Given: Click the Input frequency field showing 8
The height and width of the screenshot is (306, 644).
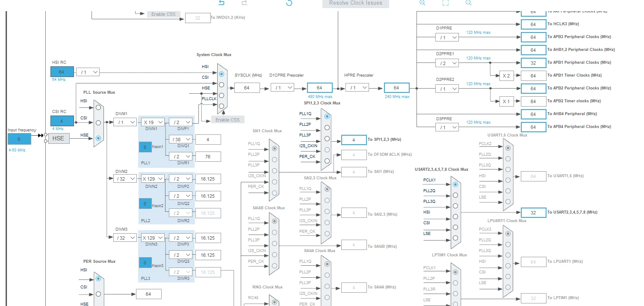Looking at the screenshot, I should 19,139.
